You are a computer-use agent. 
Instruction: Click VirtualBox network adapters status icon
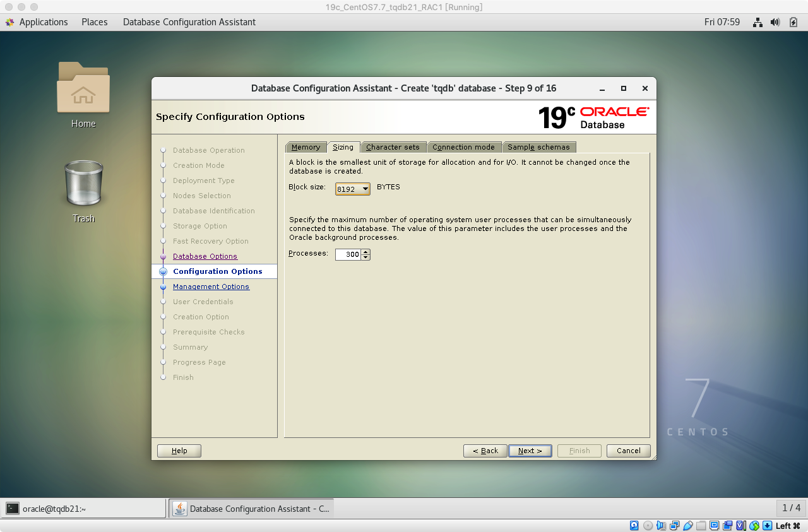674,526
